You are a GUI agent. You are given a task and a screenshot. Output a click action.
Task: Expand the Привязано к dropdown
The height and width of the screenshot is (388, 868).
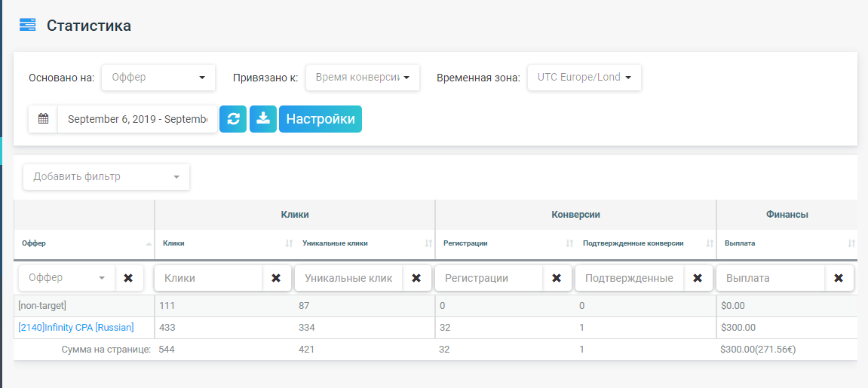pyautogui.click(x=362, y=77)
